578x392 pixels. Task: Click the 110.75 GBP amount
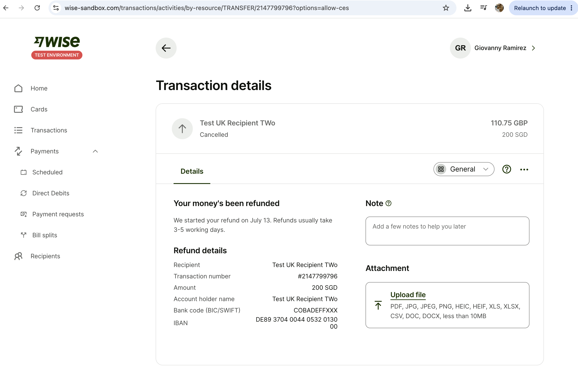[x=509, y=123]
